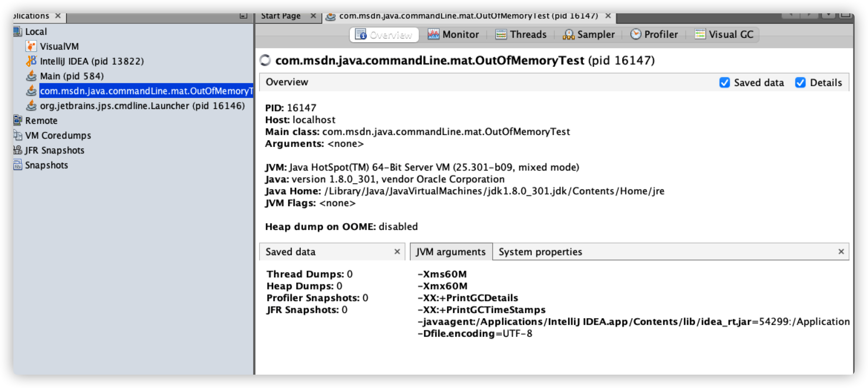Click the VM Coredumps icon
This screenshot has height=388, width=868.
17,135
